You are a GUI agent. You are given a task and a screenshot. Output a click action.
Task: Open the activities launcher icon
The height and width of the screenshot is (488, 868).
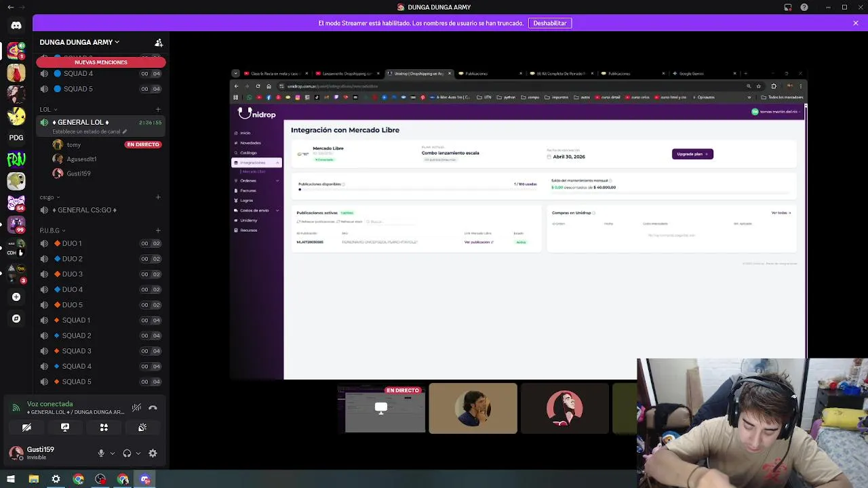[x=104, y=428]
